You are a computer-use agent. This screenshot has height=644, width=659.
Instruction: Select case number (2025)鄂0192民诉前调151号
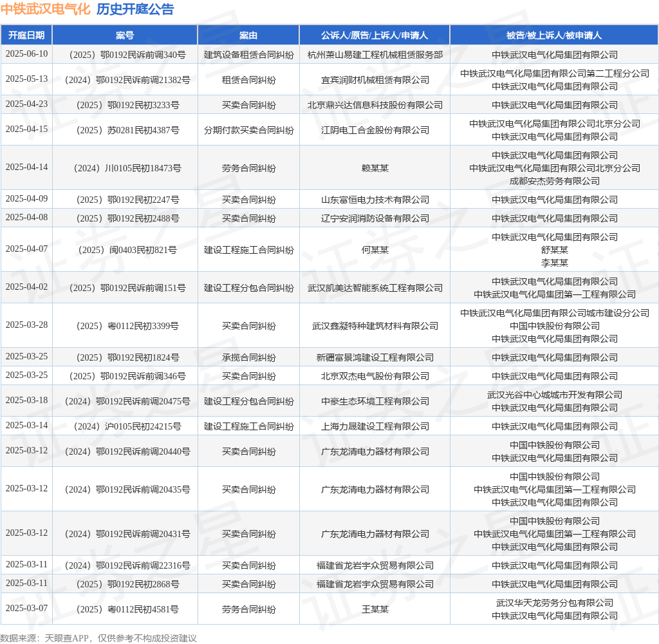pos(125,288)
